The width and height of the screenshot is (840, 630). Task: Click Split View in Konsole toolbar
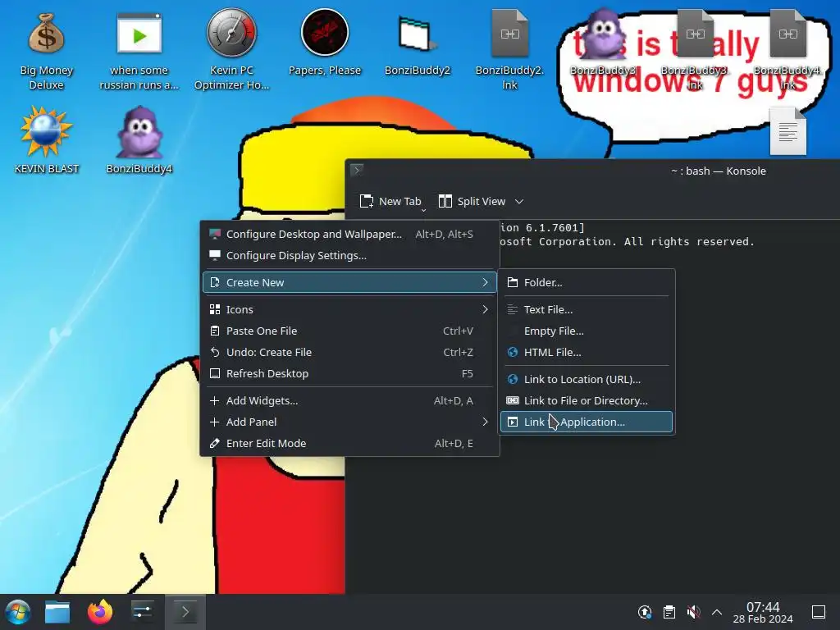pos(472,202)
